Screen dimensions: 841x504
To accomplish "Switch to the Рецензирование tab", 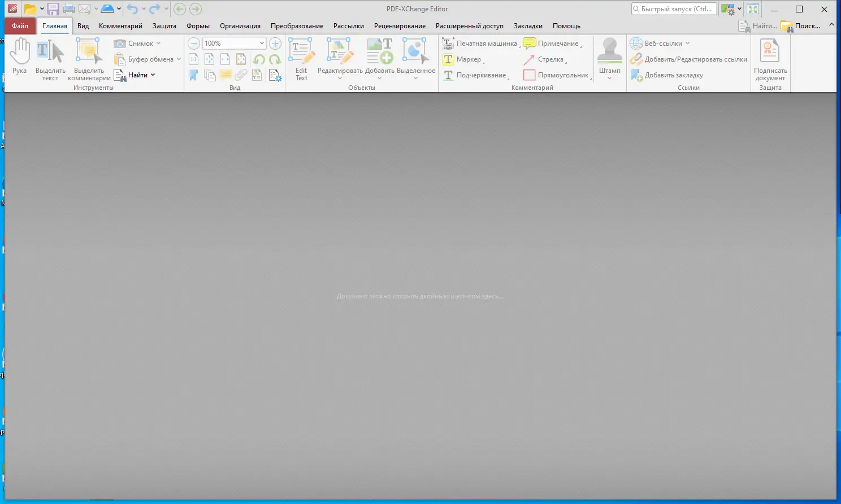I will [x=400, y=26].
